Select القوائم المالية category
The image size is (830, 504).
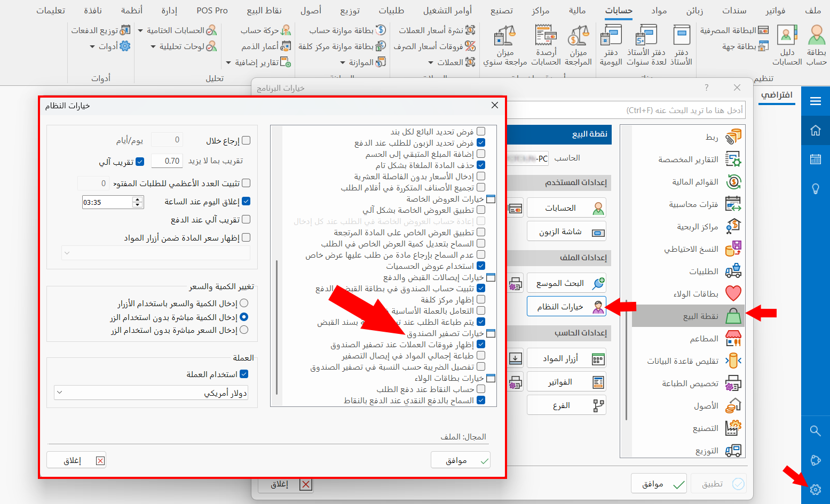(x=688, y=182)
